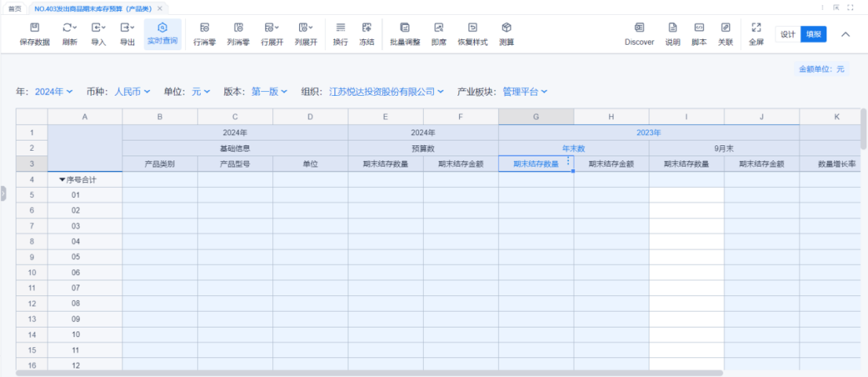Click the 测算 calculation cube icon

coord(506,28)
